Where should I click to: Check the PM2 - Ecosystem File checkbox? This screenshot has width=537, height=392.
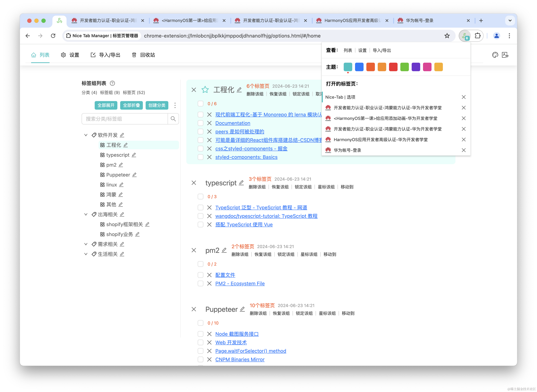click(200, 283)
